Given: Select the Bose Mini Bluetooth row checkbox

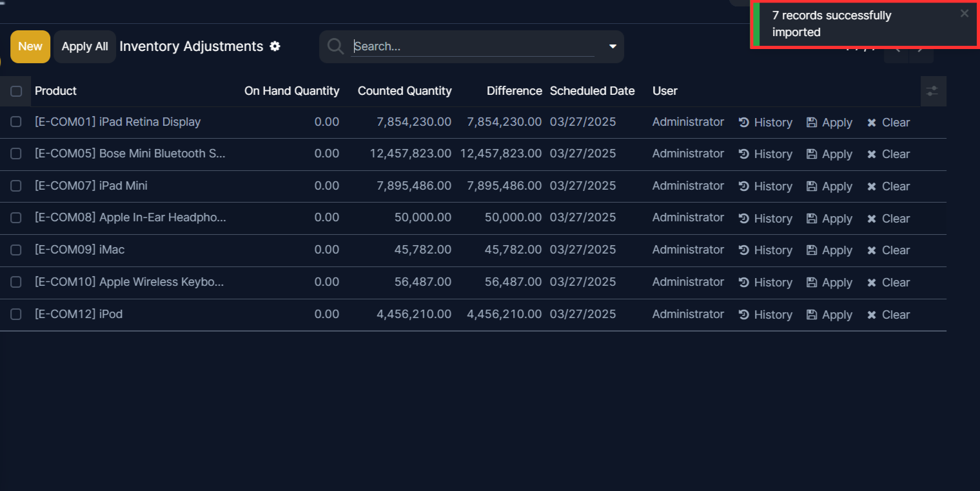Looking at the screenshot, I should [x=16, y=154].
